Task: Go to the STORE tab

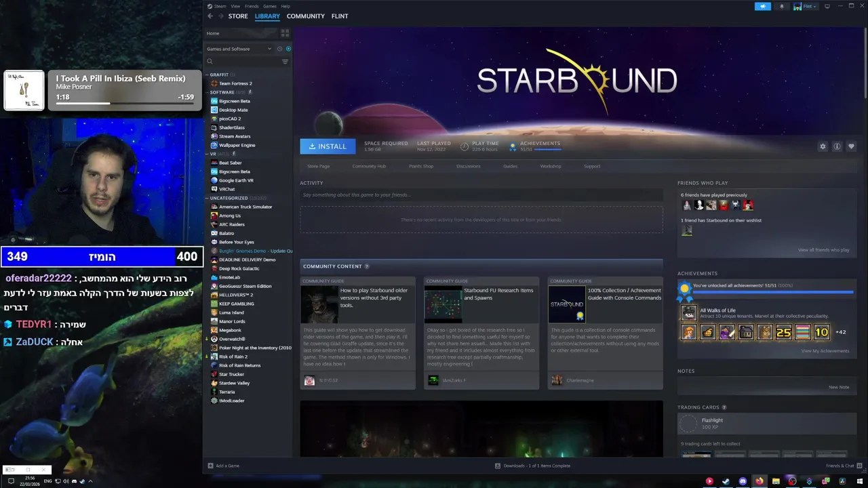Action: click(x=238, y=16)
